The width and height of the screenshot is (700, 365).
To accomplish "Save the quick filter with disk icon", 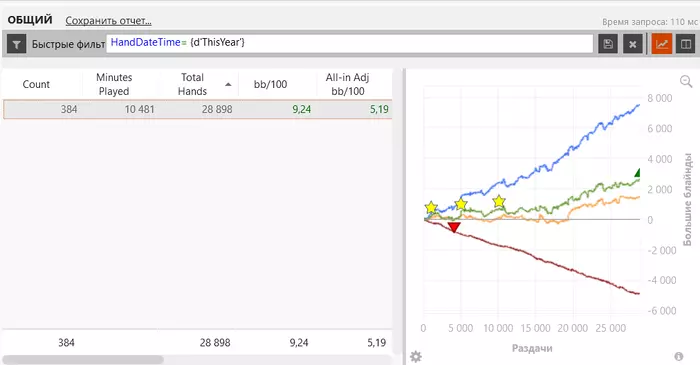I will point(608,44).
